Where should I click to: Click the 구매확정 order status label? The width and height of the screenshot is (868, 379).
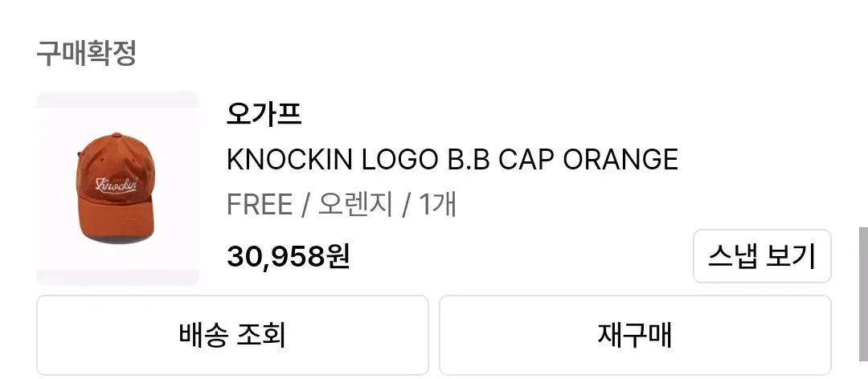coord(86,53)
